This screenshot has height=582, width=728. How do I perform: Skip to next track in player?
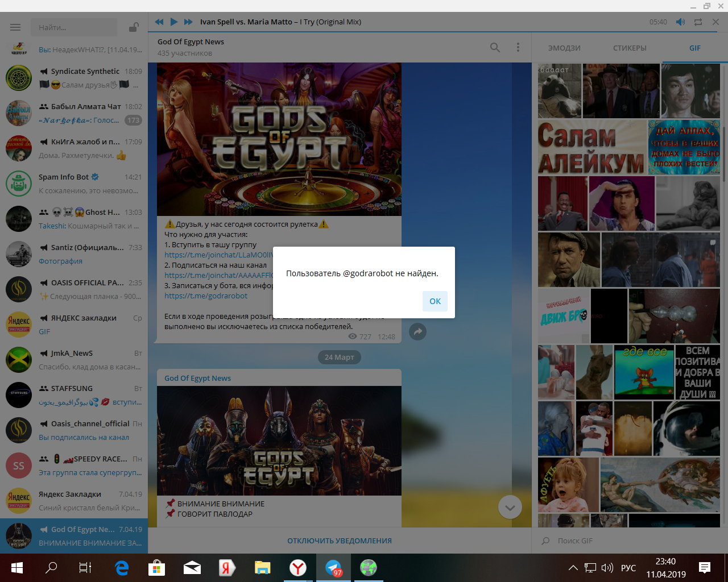(188, 22)
